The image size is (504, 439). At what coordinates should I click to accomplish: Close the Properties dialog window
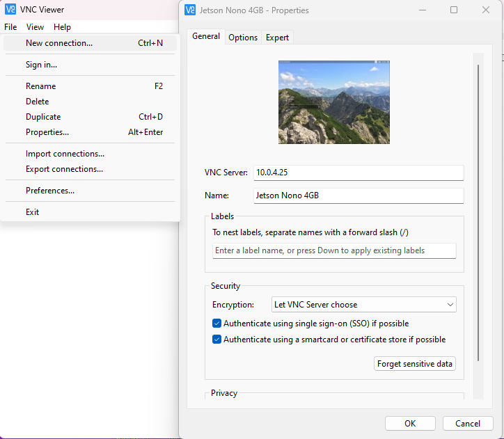coord(486,10)
